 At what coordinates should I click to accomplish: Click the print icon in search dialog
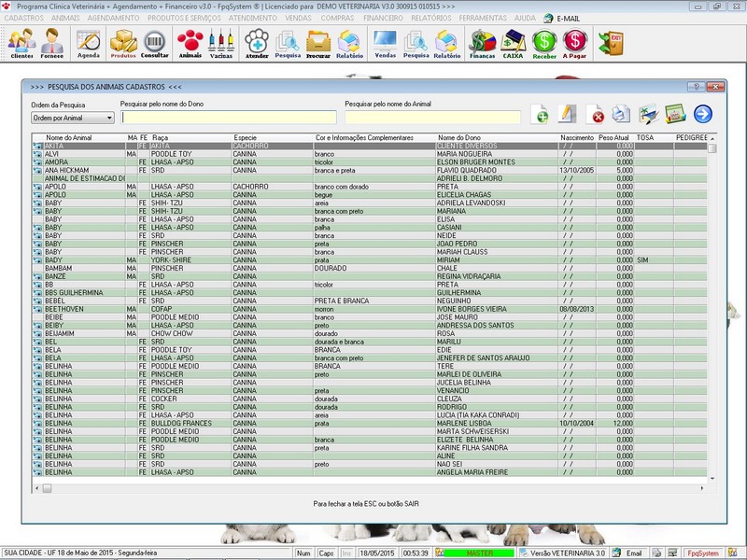(621, 114)
